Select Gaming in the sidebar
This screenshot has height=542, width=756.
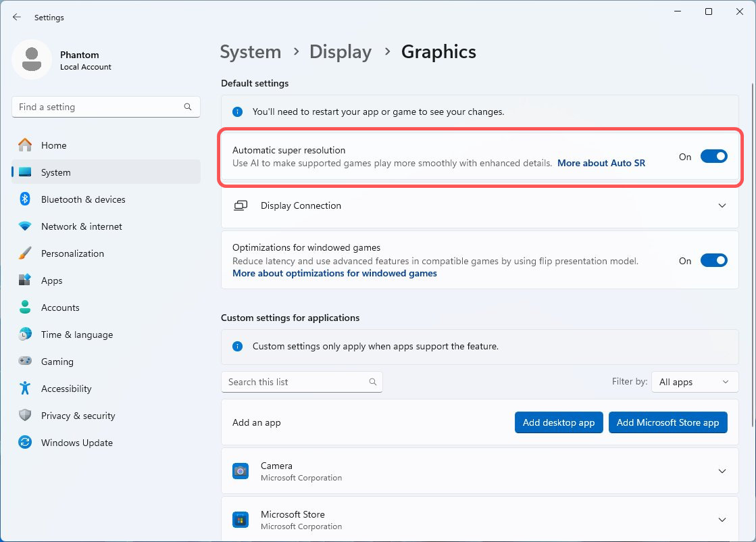106,361
